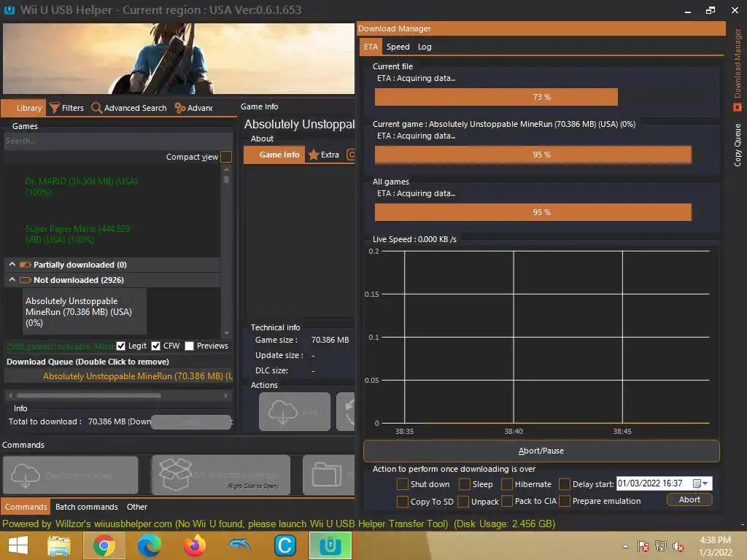Click the Not downloaded battery icon
The image size is (747, 560).
pyautogui.click(x=26, y=280)
